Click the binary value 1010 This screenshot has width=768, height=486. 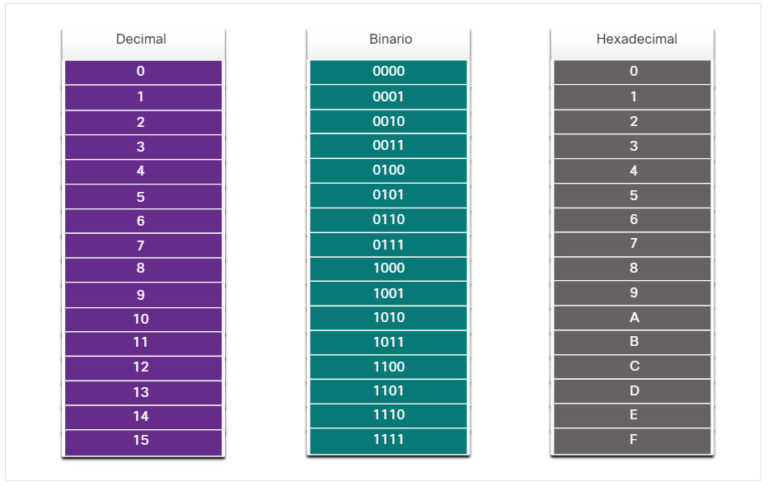[388, 318]
